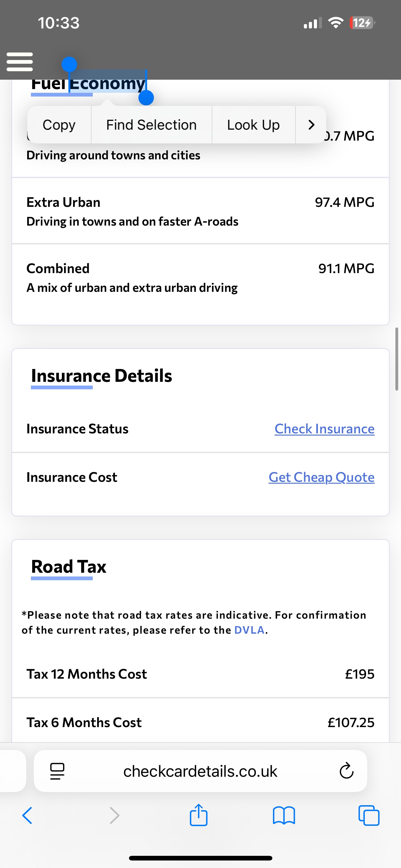Show open Safari tabs
The image size is (401, 868).
click(x=369, y=816)
